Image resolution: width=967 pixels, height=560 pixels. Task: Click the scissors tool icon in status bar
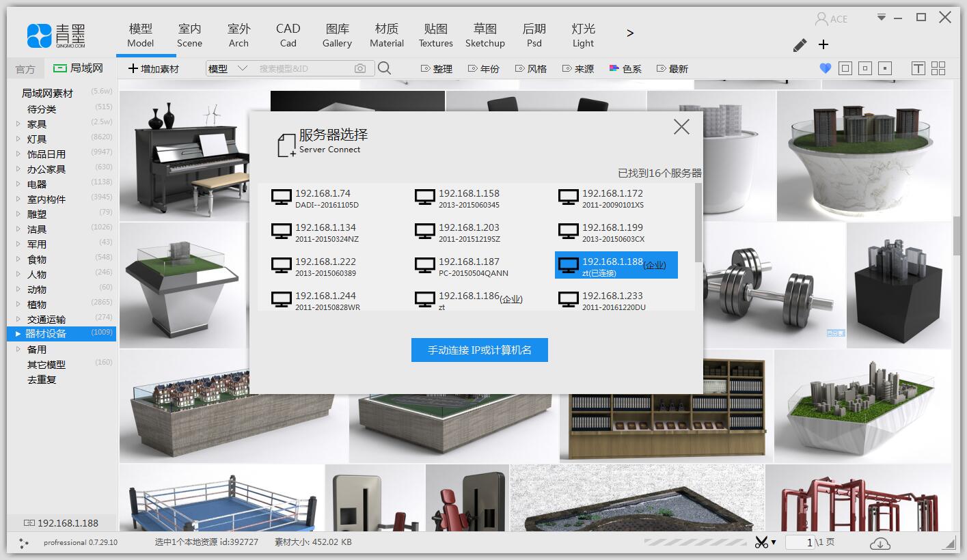[761, 542]
